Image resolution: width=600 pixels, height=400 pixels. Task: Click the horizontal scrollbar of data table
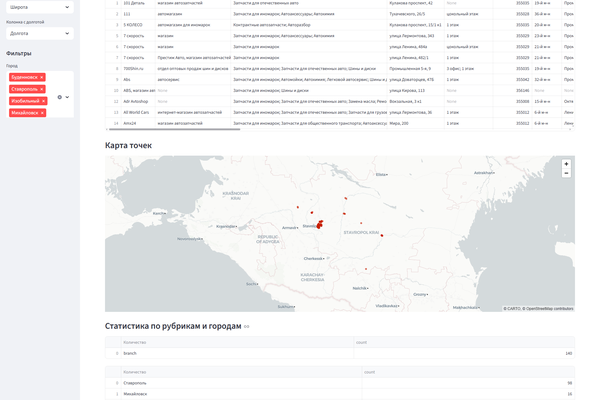tap(174, 129)
